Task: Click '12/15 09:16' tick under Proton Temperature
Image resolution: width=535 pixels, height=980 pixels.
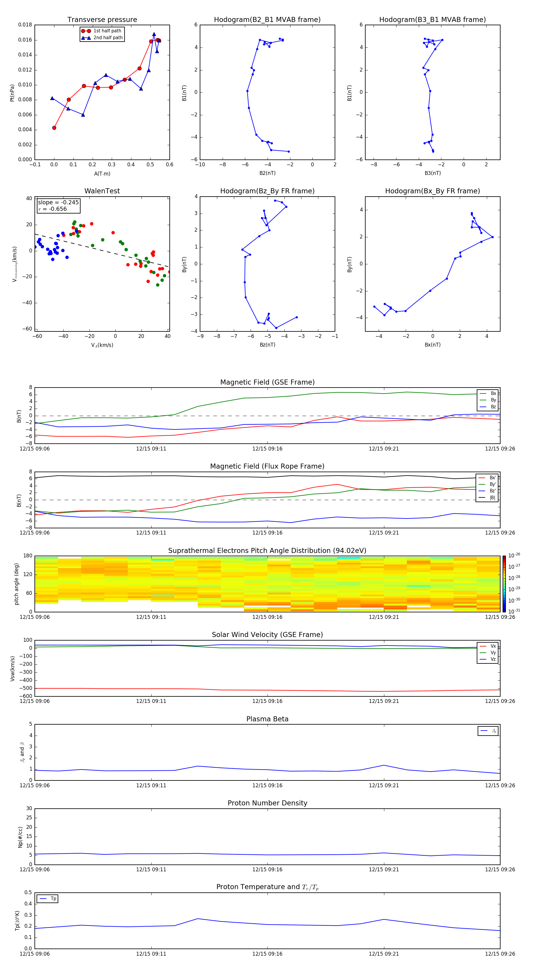Action: (x=267, y=954)
